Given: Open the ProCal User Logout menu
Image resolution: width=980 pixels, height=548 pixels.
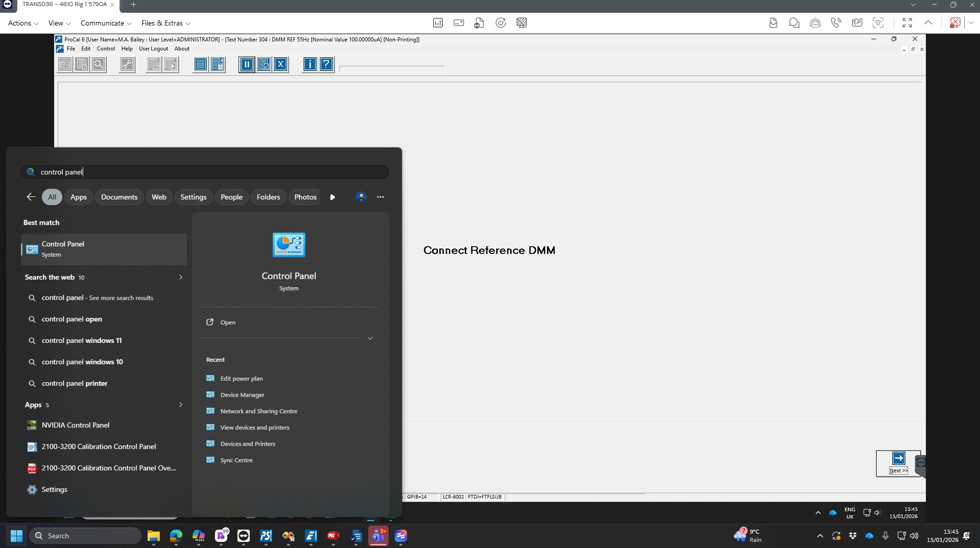Looking at the screenshot, I should coord(153,49).
